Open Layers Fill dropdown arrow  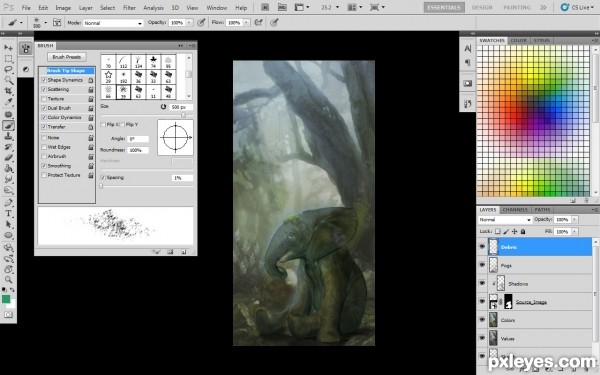click(x=574, y=232)
